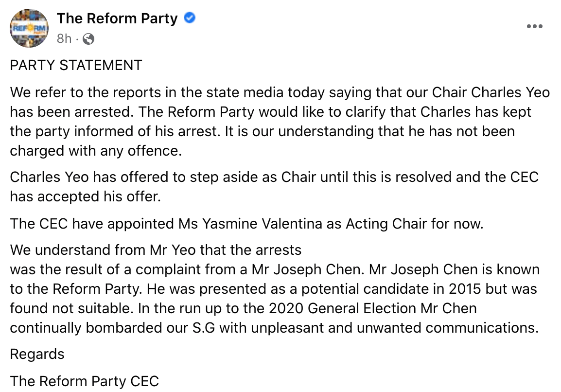The width and height of the screenshot is (561, 392).
Task: Click the "Regards" closing line
Action: pos(37,354)
